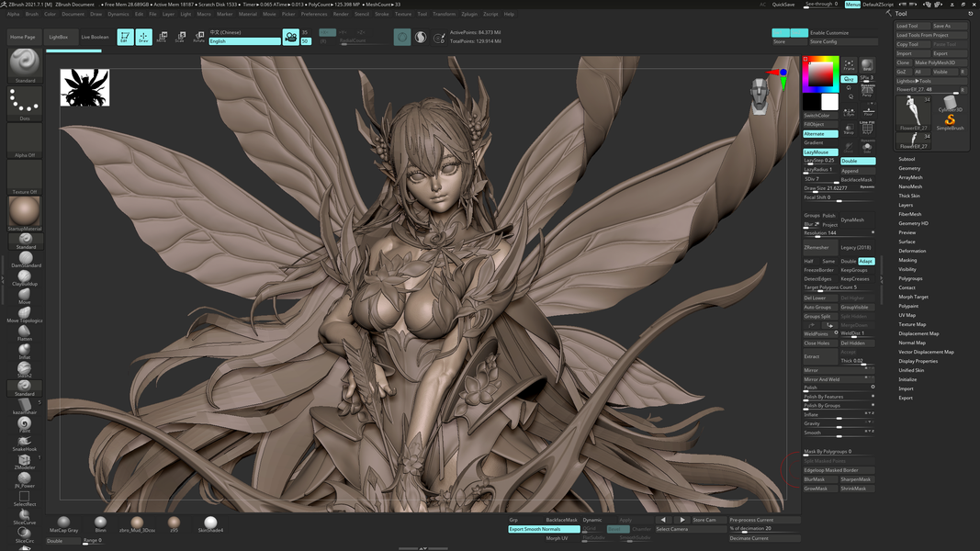Screen dimensions: 980x551
Task: Open the StartupMaterial sphere selector
Action: (x=25, y=214)
